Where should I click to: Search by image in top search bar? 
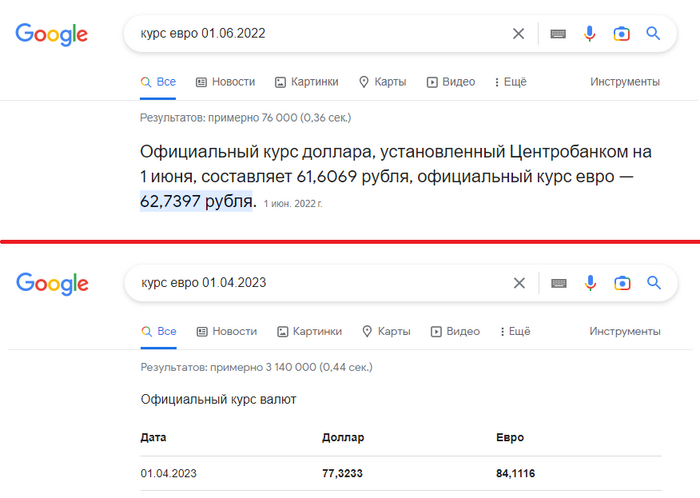[621, 33]
